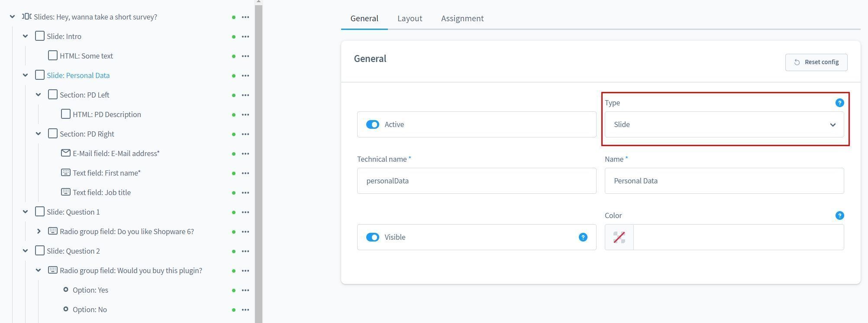
Task: Click keyboard icon of Text field: Job title
Action: point(65,192)
